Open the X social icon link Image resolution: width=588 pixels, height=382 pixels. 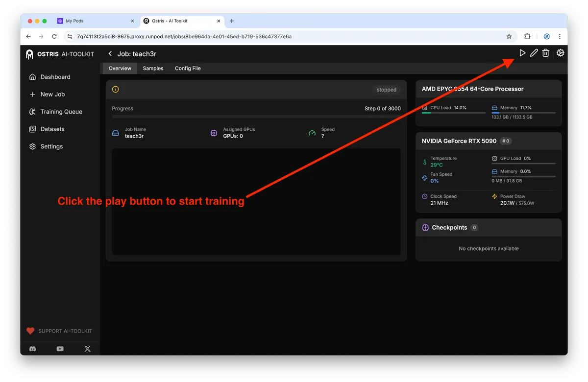pyautogui.click(x=87, y=349)
